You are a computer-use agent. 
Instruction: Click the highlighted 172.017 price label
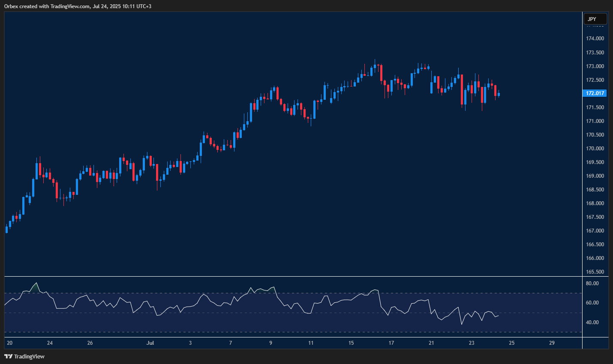pyautogui.click(x=595, y=93)
